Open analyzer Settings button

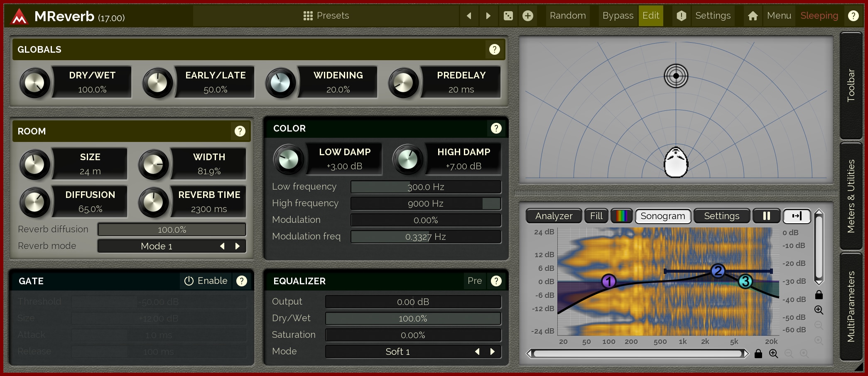click(721, 216)
